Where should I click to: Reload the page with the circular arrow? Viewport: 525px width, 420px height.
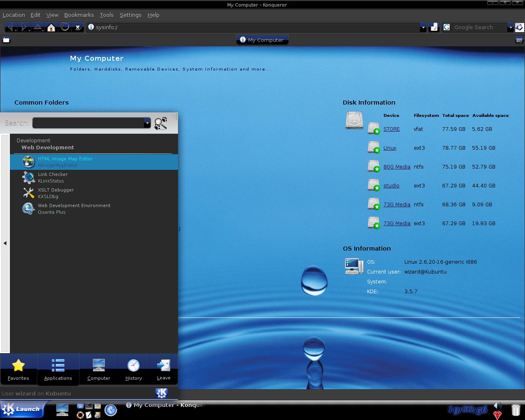65,27
